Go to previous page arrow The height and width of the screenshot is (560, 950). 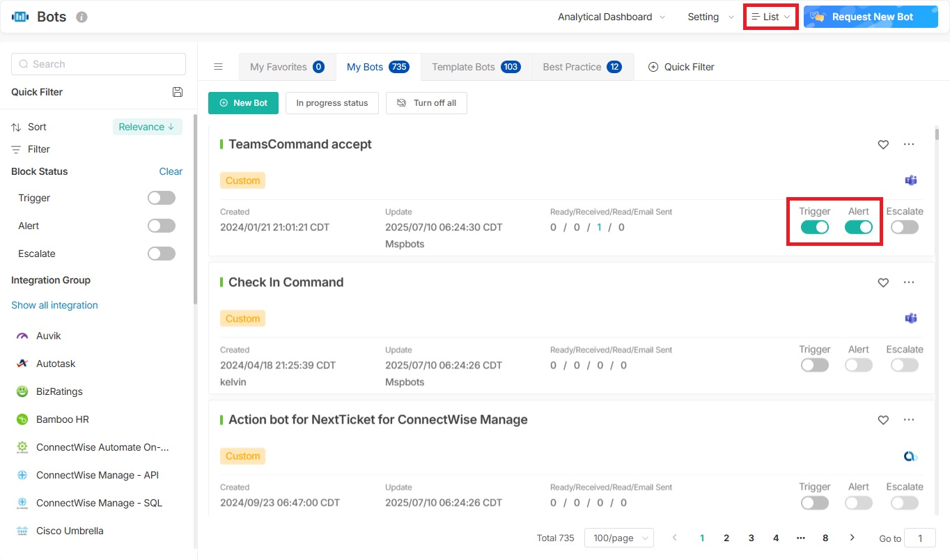pyautogui.click(x=674, y=538)
